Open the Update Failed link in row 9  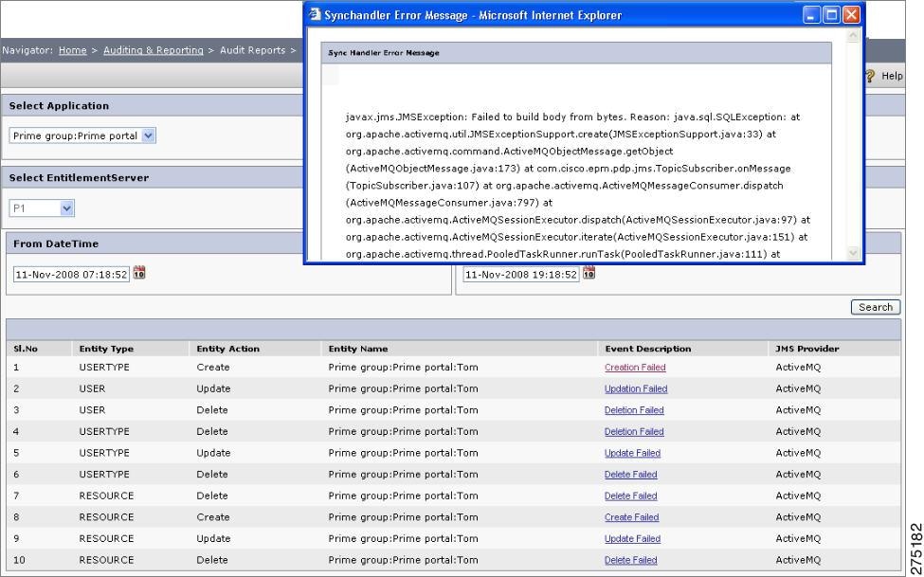(632, 539)
